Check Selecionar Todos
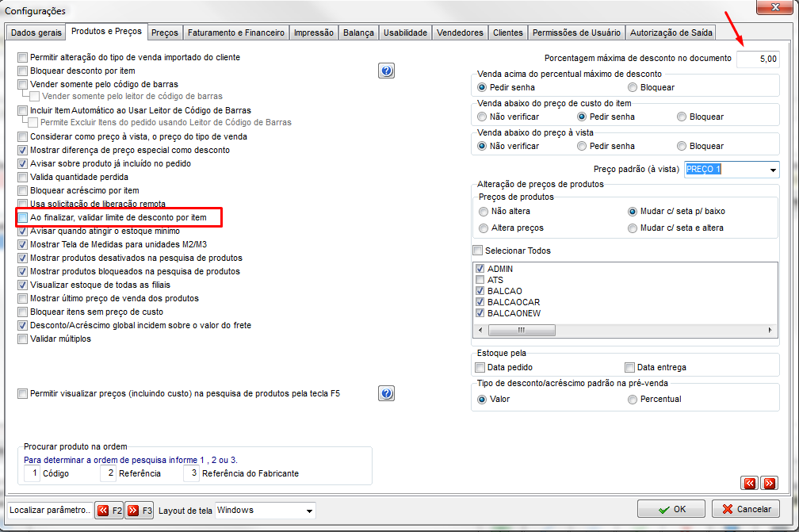 click(x=477, y=251)
